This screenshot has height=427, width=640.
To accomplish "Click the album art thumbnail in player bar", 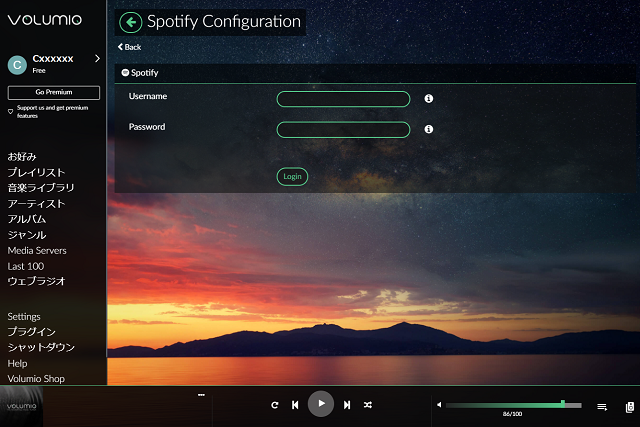I will click(x=21, y=407).
